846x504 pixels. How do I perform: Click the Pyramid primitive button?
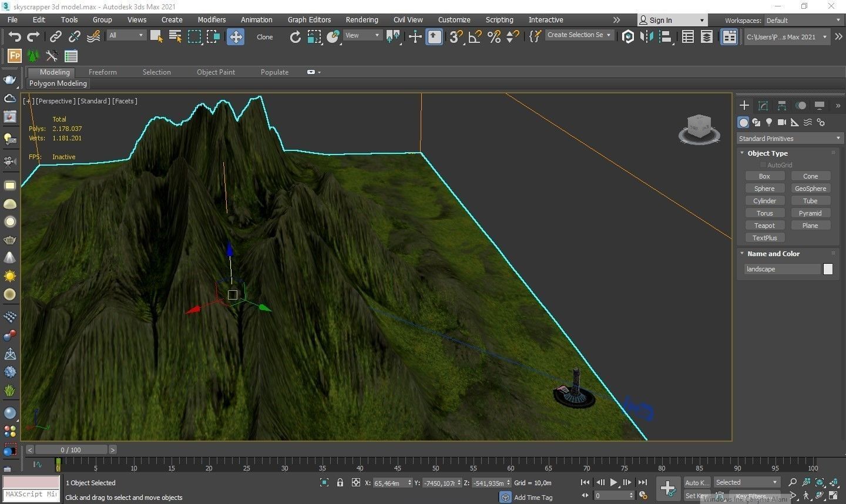pos(810,213)
